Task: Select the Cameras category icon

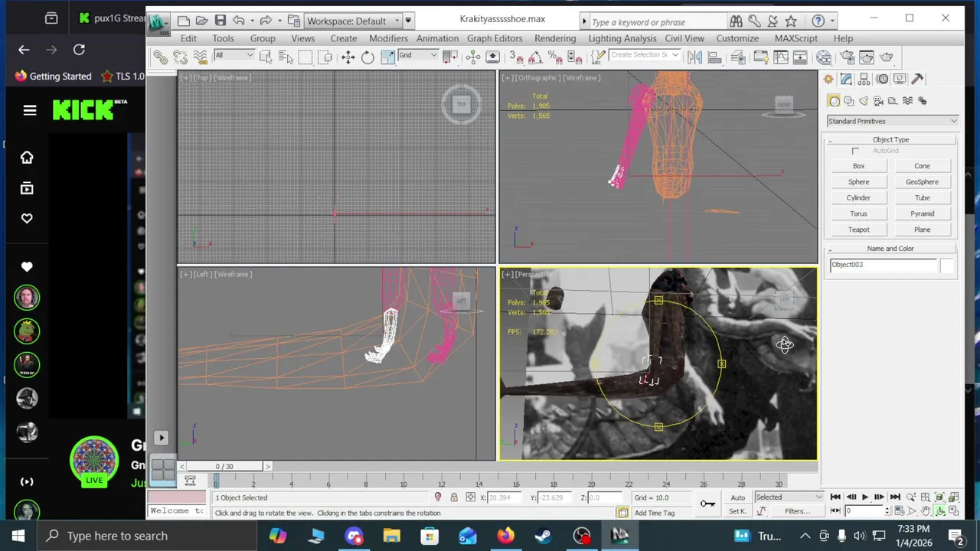Action: 878,101
